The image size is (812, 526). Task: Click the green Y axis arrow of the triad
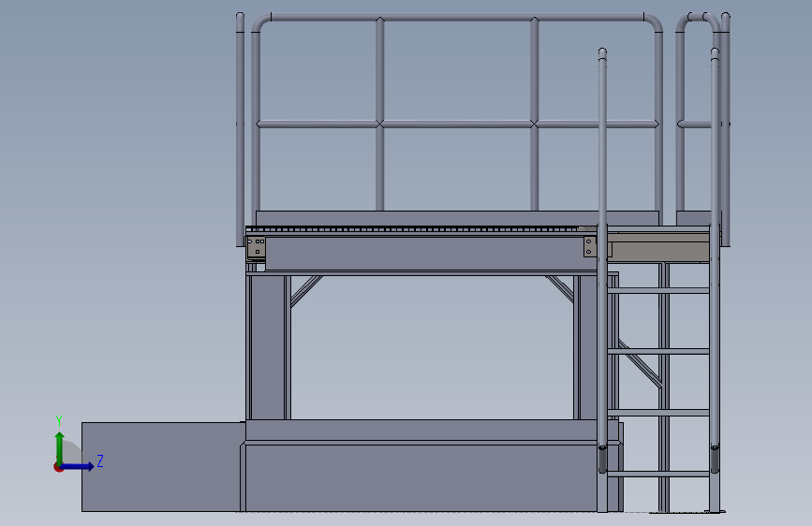click(60, 447)
